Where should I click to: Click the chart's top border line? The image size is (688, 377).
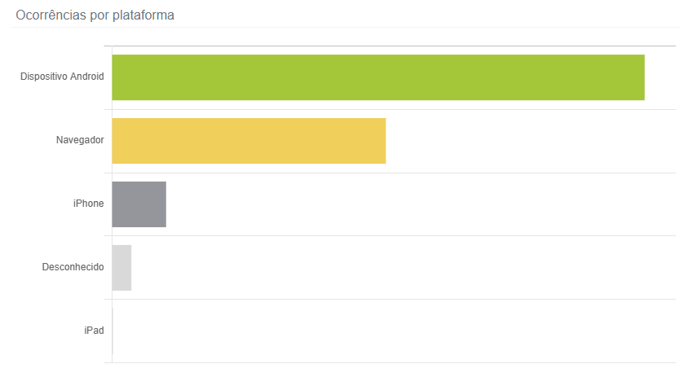pyautogui.click(x=390, y=46)
